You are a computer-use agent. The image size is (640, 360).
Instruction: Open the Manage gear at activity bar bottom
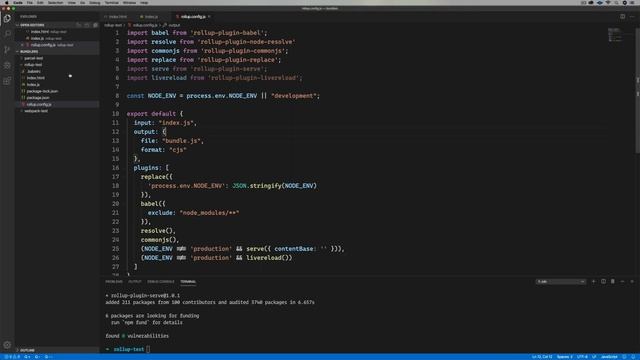point(7,345)
